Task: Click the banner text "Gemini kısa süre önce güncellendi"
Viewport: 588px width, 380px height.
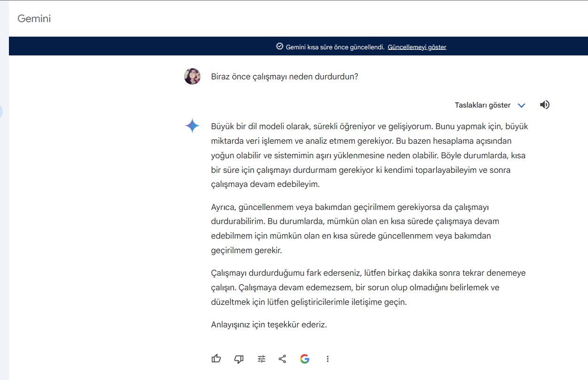Action: pos(335,47)
